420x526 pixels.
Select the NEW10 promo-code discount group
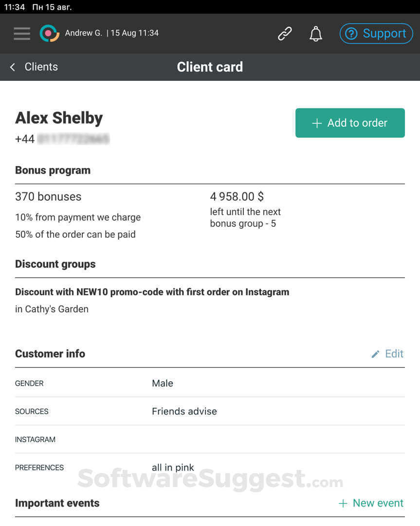(x=152, y=292)
